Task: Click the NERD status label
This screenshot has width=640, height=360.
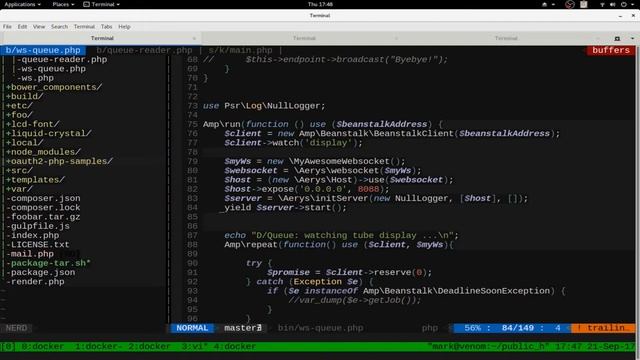Action: point(16,328)
